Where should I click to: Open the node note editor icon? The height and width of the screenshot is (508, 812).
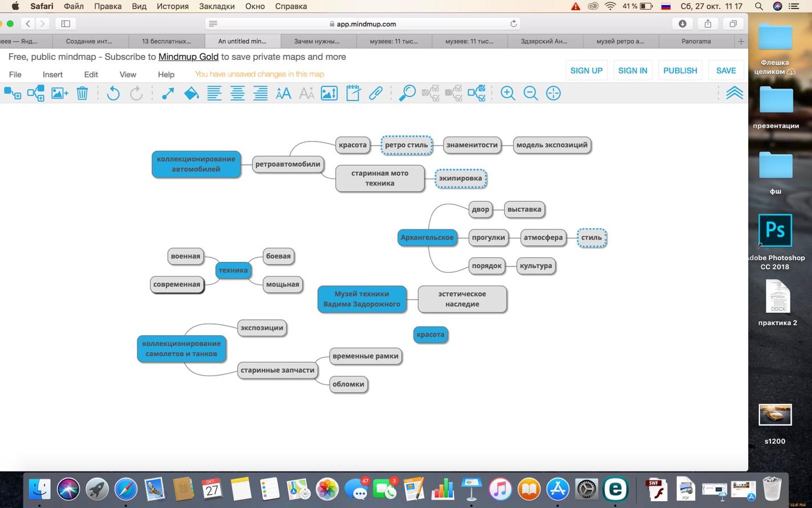[353, 93]
